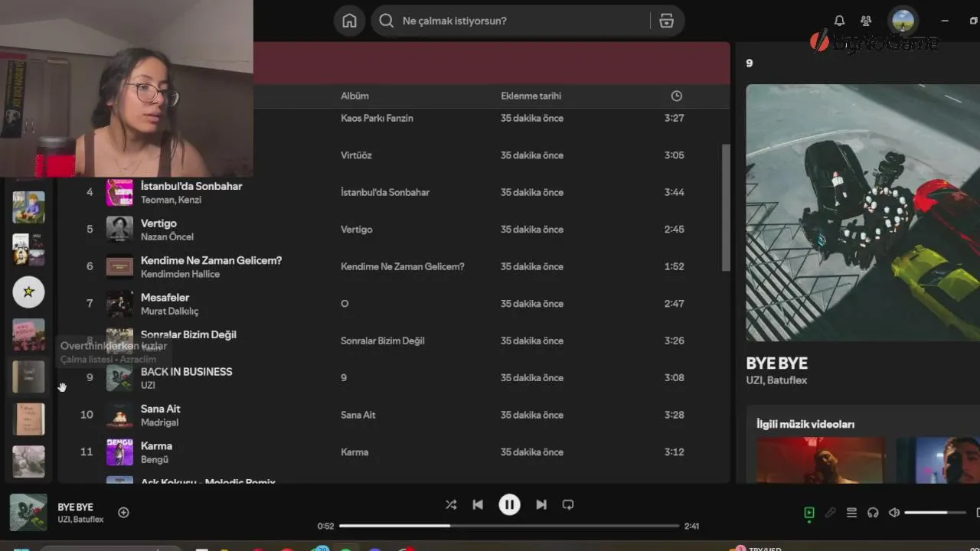Open artist Kendimden Hallice

click(180, 274)
